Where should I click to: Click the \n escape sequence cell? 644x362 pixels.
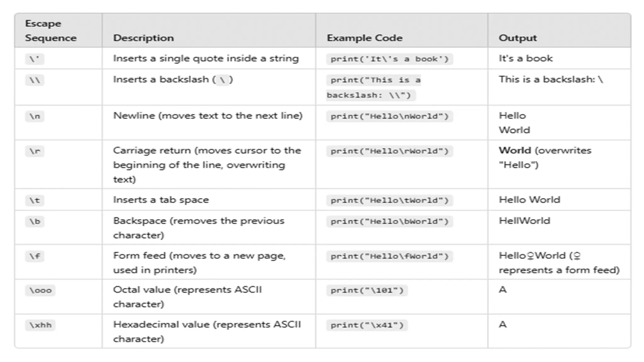pos(35,117)
